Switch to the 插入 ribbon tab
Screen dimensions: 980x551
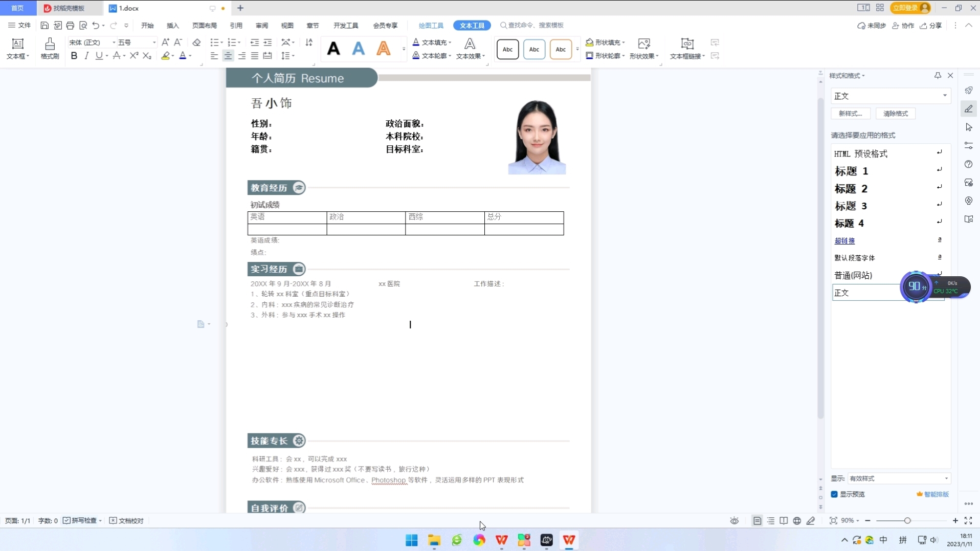pyautogui.click(x=172, y=25)
